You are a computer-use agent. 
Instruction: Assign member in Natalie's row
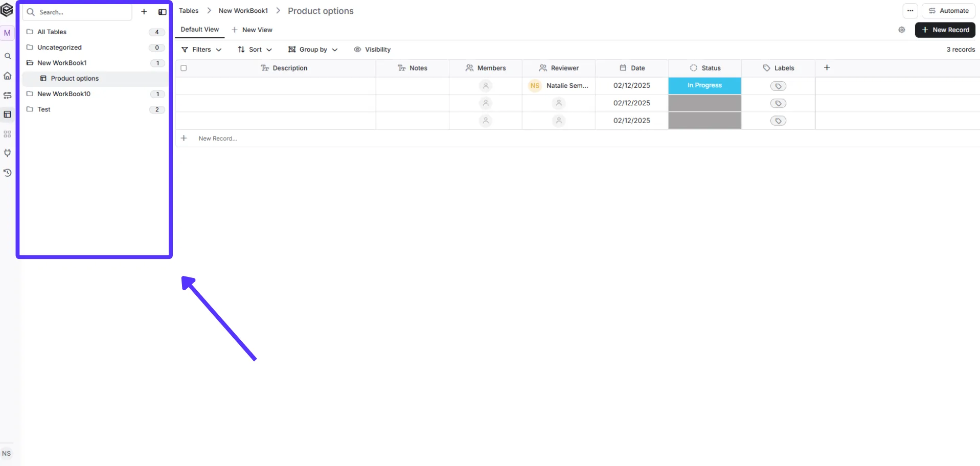(x=486, y=86)
